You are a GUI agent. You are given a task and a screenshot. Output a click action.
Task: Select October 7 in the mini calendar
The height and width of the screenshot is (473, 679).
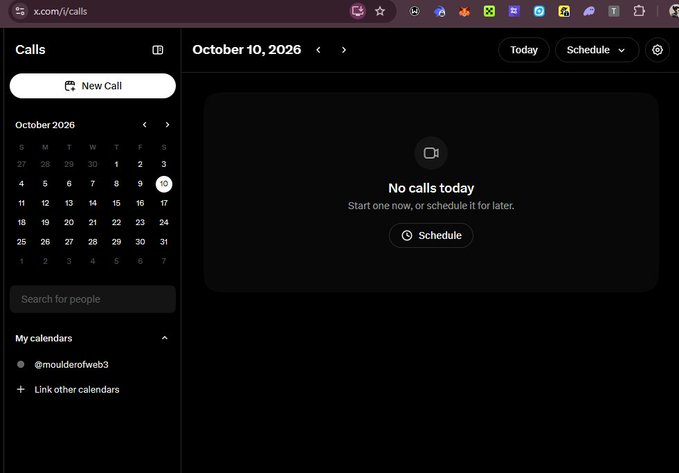(93, 184)
